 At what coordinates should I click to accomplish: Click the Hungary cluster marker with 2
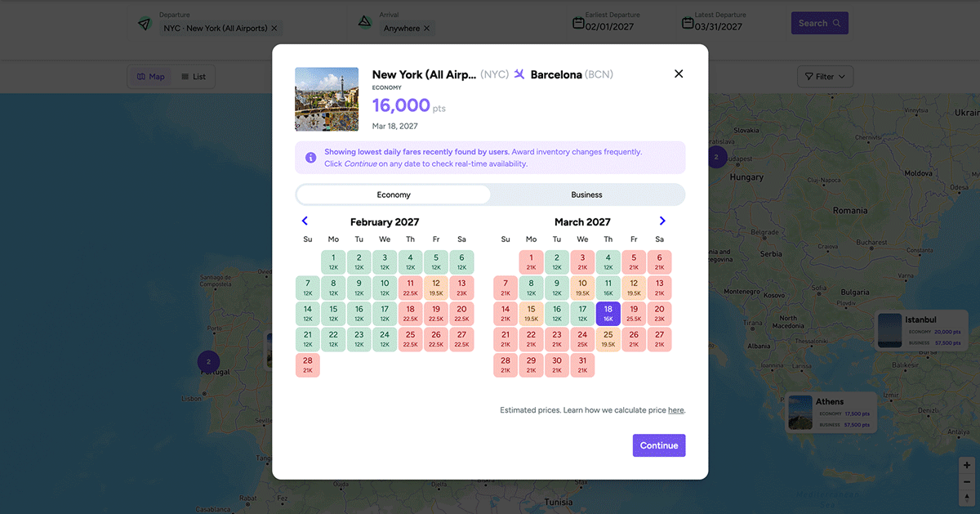point(716,157)
